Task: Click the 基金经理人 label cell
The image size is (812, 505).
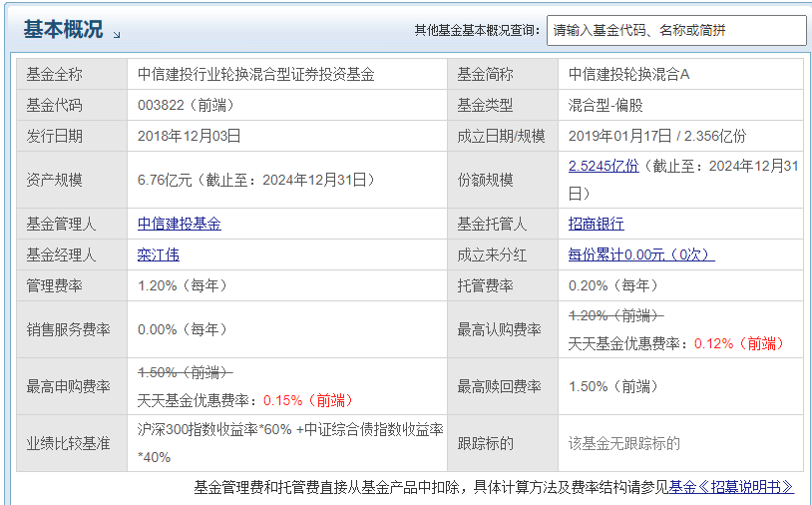Action: pyautogui.click(x=72, y=254)
